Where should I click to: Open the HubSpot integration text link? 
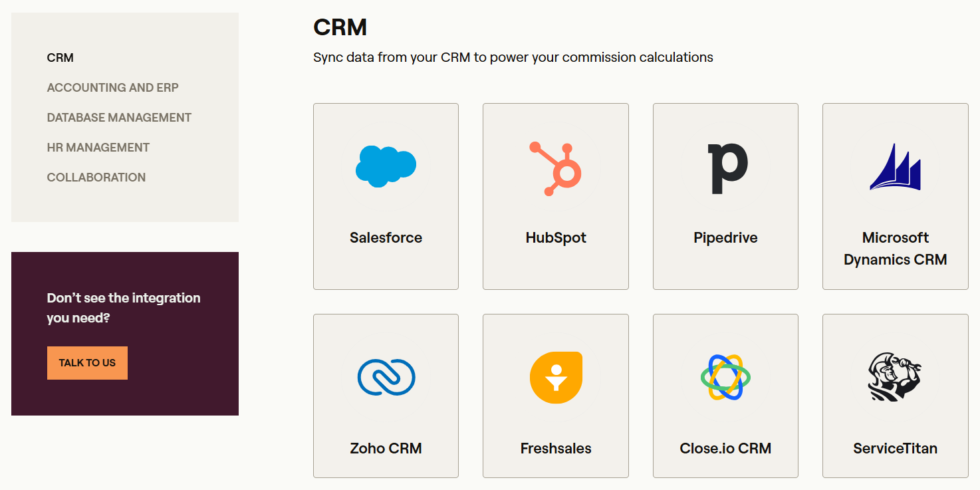[x=556, y=238]
